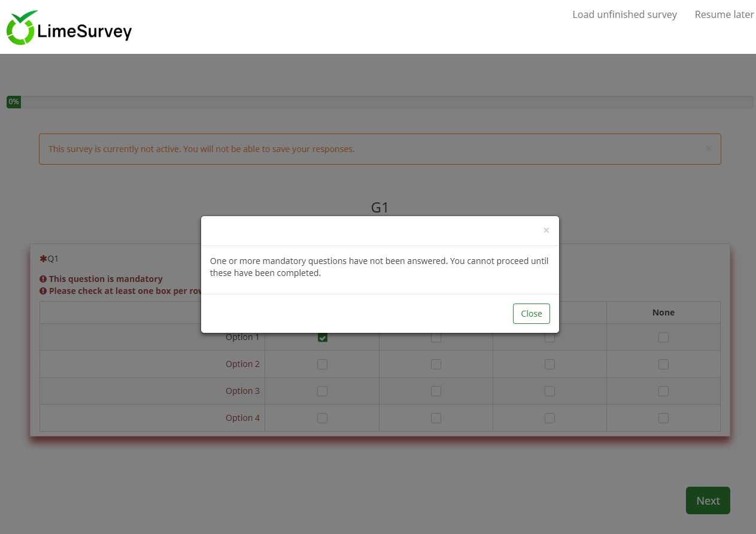756x534 pixels.
Task: Tick the third column box for Option 4
Action: coord(549,418)
